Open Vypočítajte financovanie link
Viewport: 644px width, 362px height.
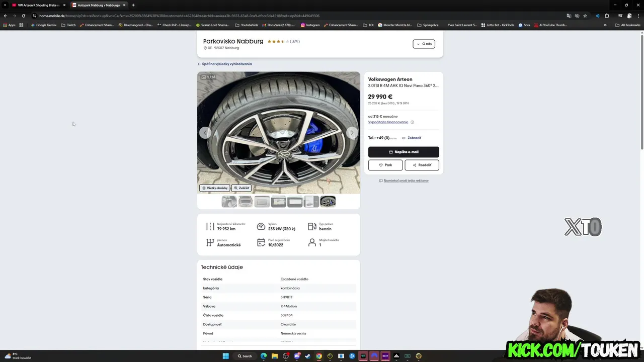pos(388,122)
